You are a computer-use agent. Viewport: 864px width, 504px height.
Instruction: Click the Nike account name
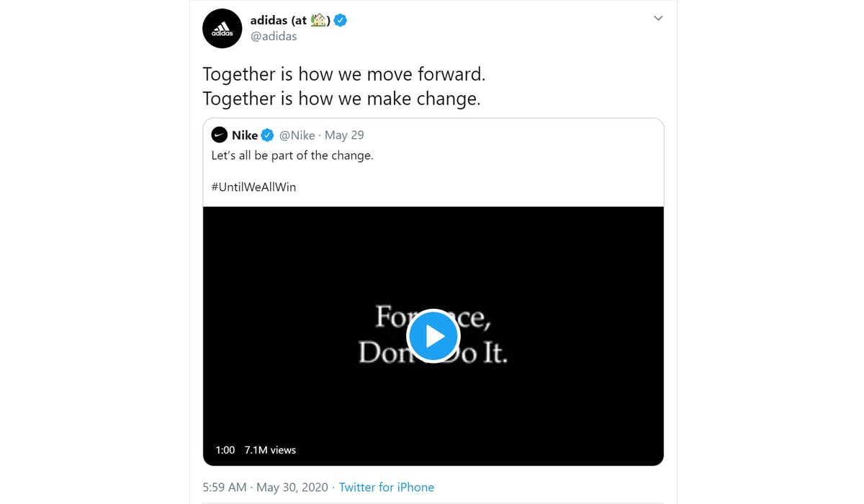tap(245, 135)
